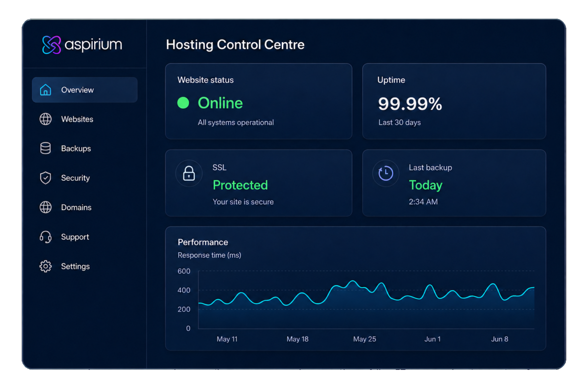Go to the Websites menu item

click(x=85, y=119)
